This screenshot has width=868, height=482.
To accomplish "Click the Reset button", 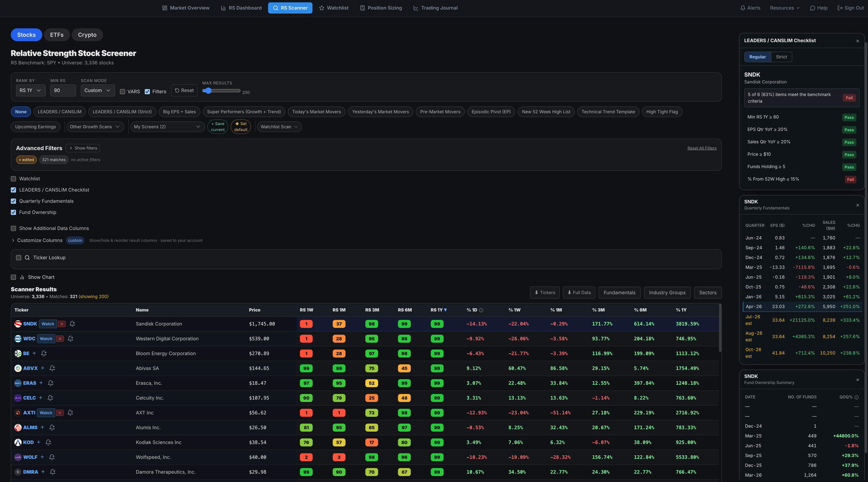I will pyautogui.click(x=184, y=90).
